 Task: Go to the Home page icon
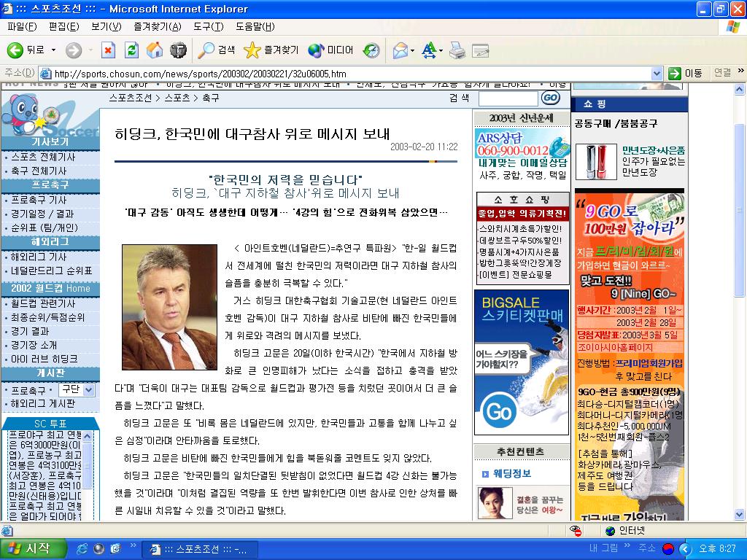pos(155,50)
